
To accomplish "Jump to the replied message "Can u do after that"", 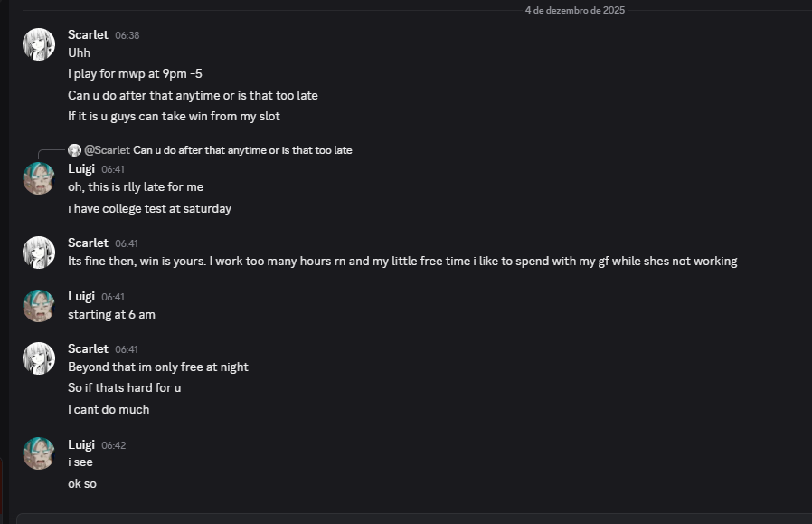I will [x=242, y=150].
